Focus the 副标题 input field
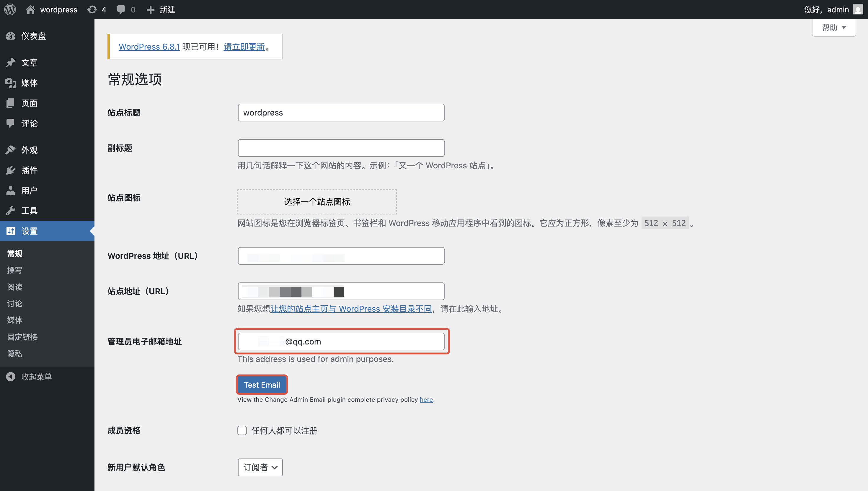 coord(341,148)
